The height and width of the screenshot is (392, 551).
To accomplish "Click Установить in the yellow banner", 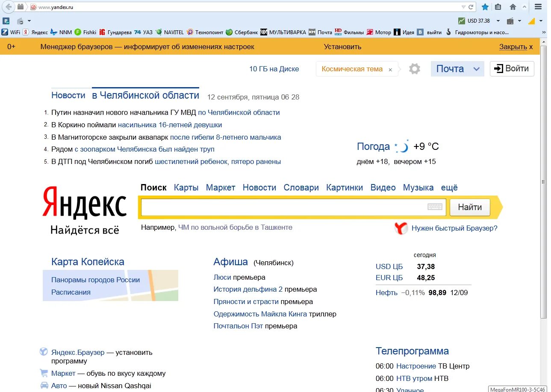I will coord(342,47).
